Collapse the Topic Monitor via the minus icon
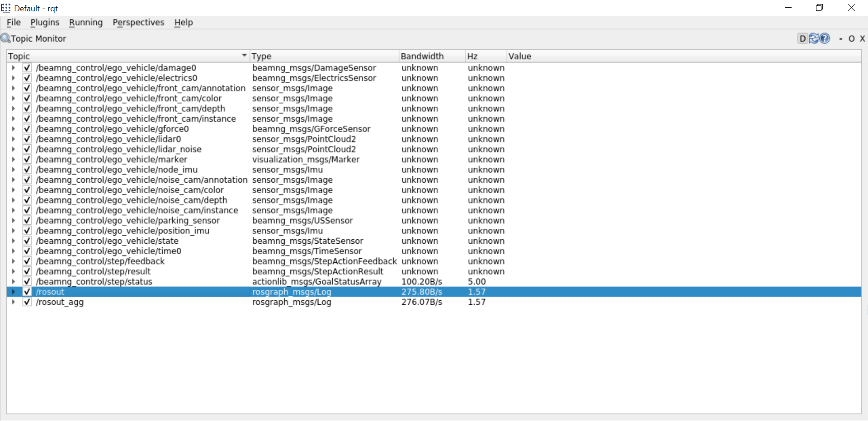Image resolution: width=868 pixels, height=421 pixels. (841, 38)
